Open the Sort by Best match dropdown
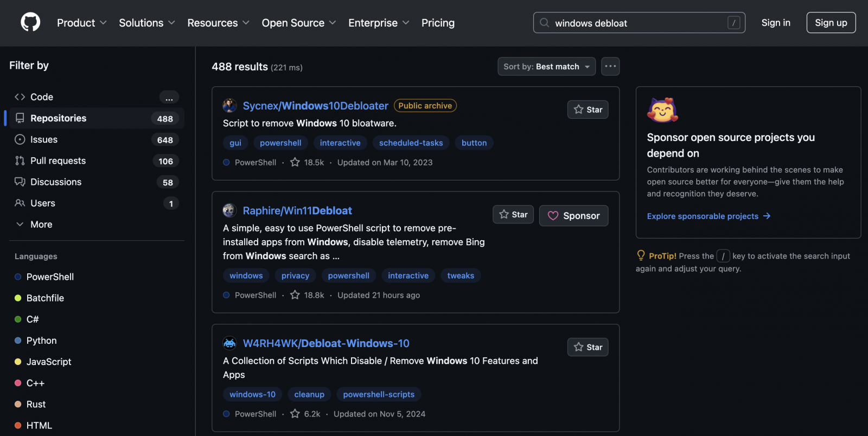 546,67
